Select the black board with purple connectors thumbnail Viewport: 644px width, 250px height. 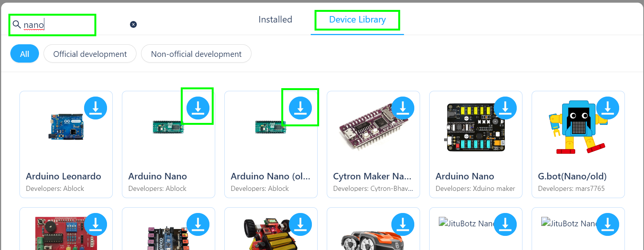[x=169, y=238]
